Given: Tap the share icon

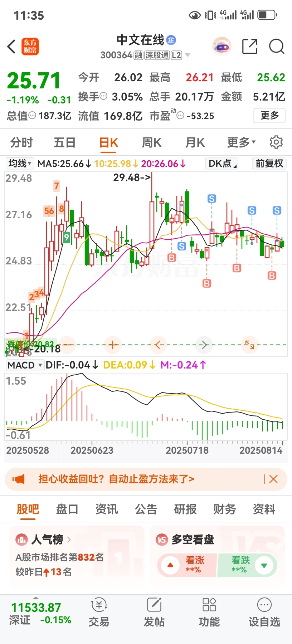Looking at the screenshot, I should (x=250, y=47).
